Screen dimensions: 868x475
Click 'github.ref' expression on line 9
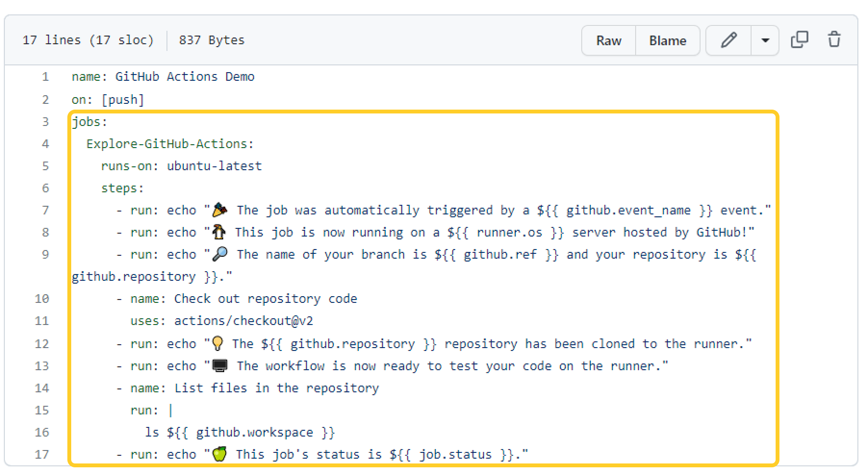click(x=500, y=255)
